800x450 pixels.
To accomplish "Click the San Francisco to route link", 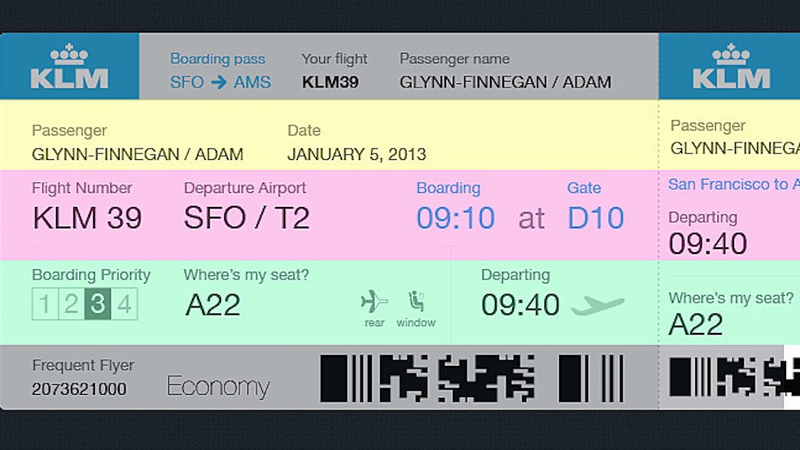I will click(x=734, y=184).
